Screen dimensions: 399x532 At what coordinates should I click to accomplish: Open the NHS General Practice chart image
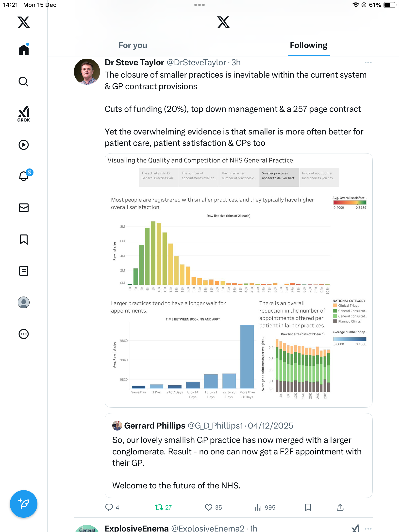pyautogui.click(x=238, y=280)
